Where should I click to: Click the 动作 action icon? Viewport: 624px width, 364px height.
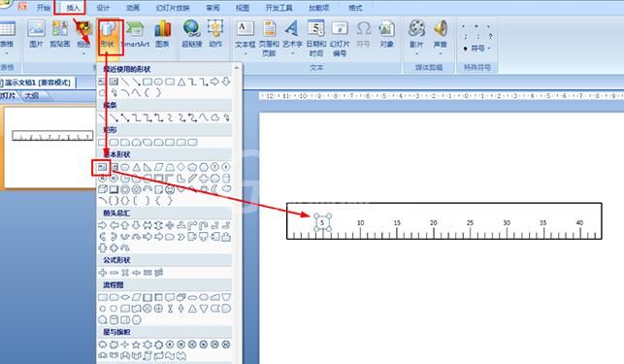[215, 34]
